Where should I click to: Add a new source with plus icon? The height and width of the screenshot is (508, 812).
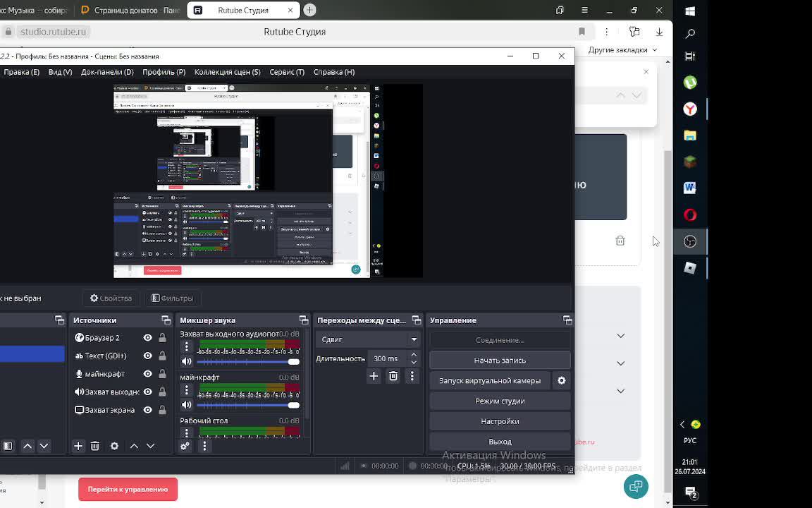tap(78, 446)
